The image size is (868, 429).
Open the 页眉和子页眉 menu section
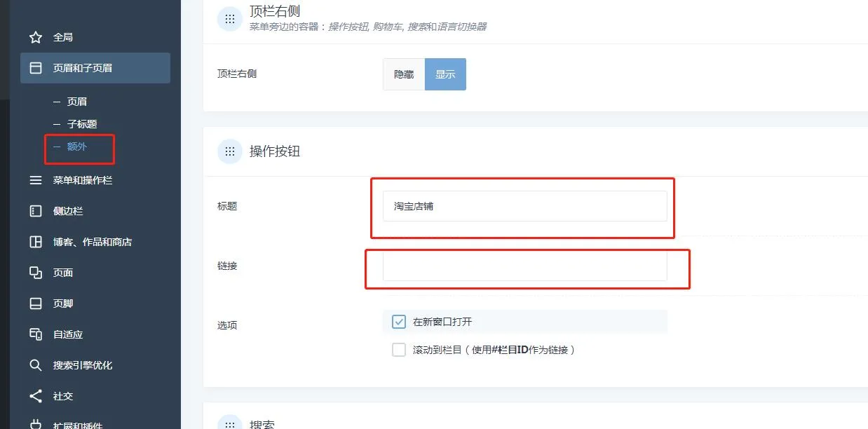tap(95, 68)
